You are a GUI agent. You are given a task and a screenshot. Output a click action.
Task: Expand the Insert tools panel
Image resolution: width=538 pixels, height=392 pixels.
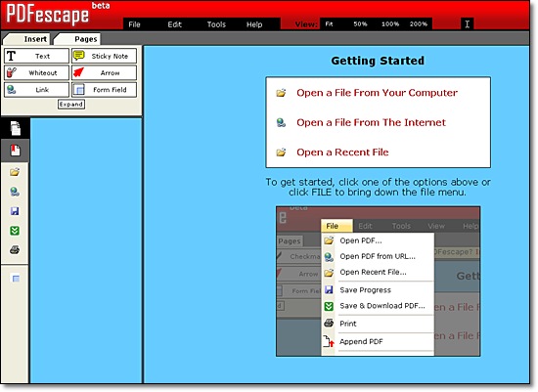[x=71, y=105]
